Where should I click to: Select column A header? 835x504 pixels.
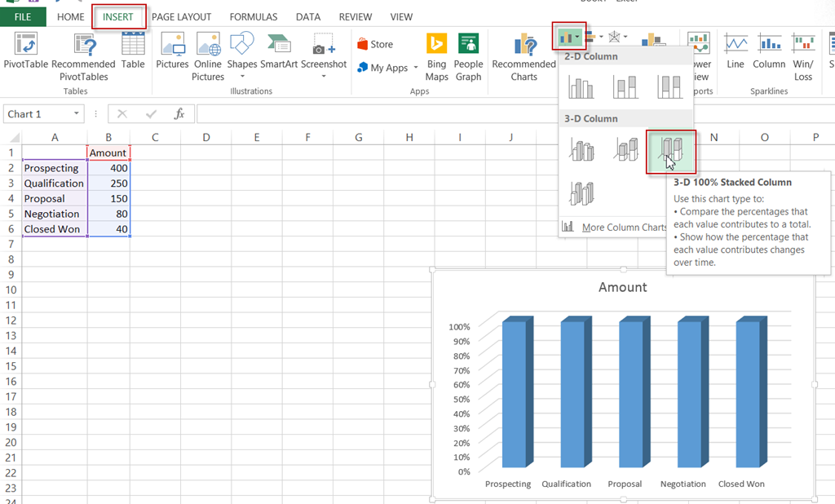(55, 138)
